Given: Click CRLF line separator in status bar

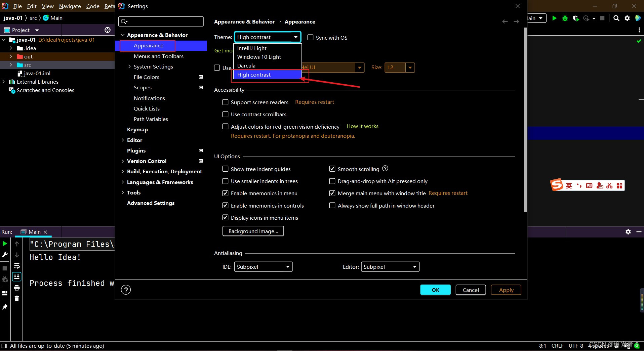Looking at the screenshot, I should (557, 346).
